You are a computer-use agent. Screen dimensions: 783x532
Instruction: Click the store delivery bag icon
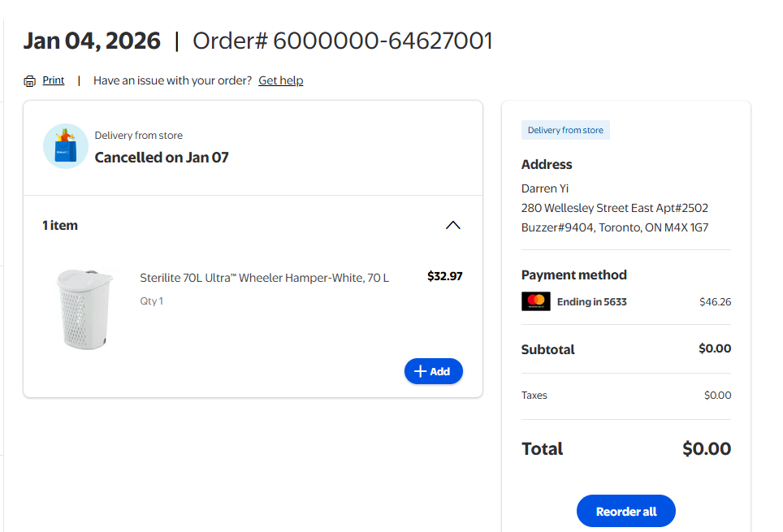(x=66, y=146)
